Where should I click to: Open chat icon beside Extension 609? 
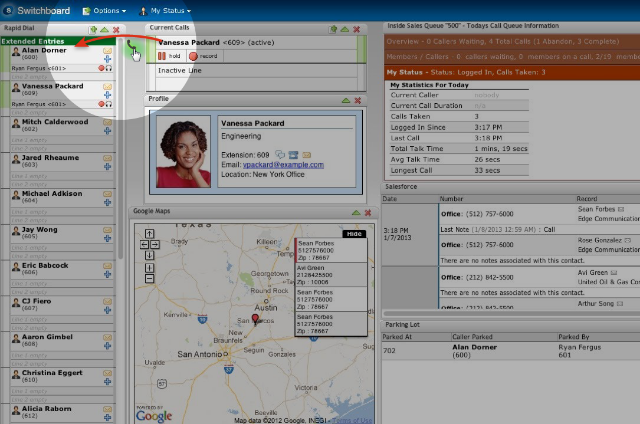pyautogui.click(x=280, y=155)
